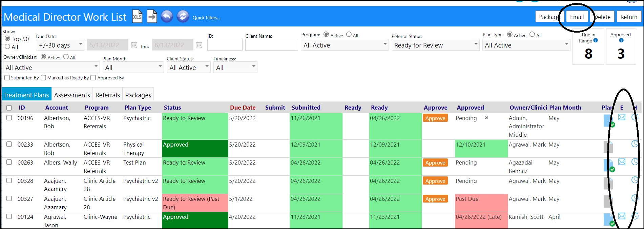Click the Delete button

(602, 17)
